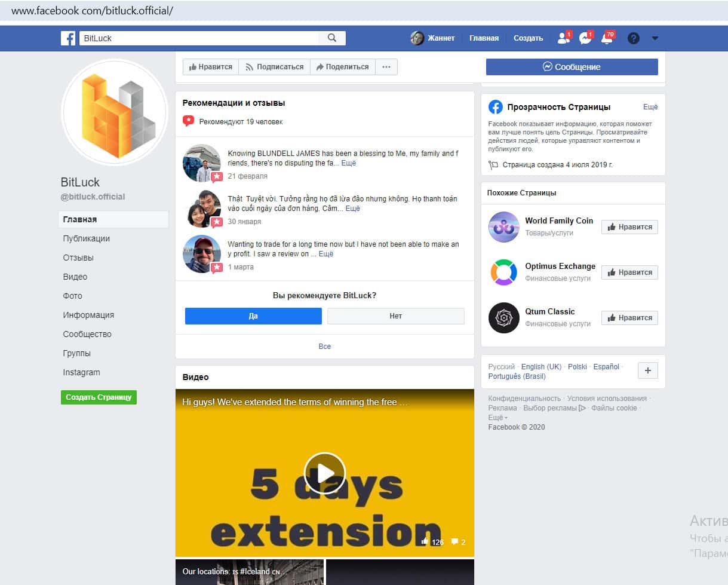Open the three-dots more options menu
This screenshot has width=728, height=585.
tap(386, 67)
